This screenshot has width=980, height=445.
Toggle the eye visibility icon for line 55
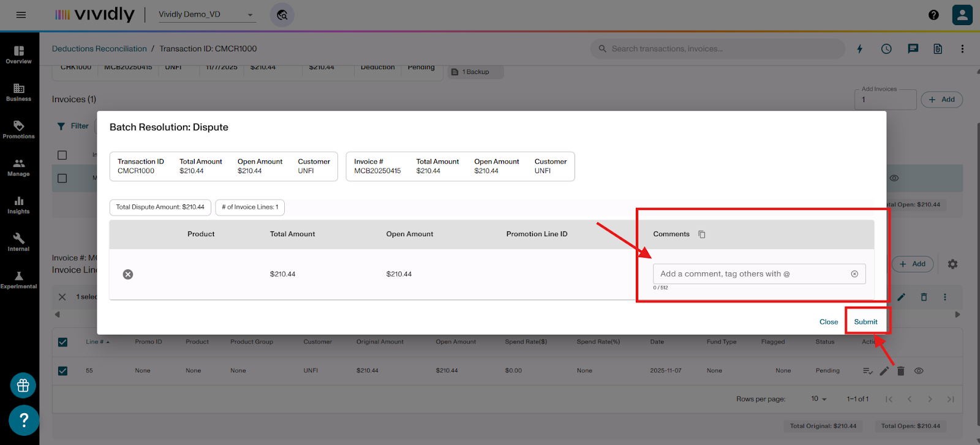click(x=919, y=371)
